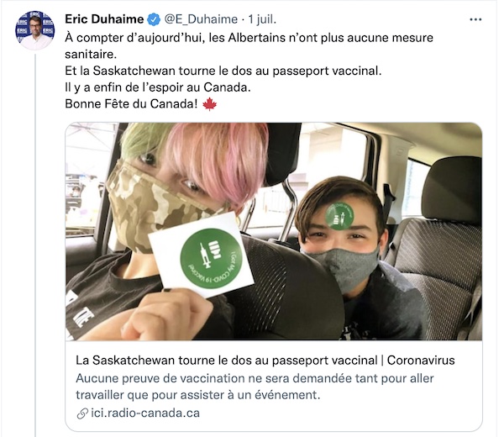Click the 1 juil. tweet timestamp
The image size is (504, 437).
pyautogui.click(x=262, y=19)
